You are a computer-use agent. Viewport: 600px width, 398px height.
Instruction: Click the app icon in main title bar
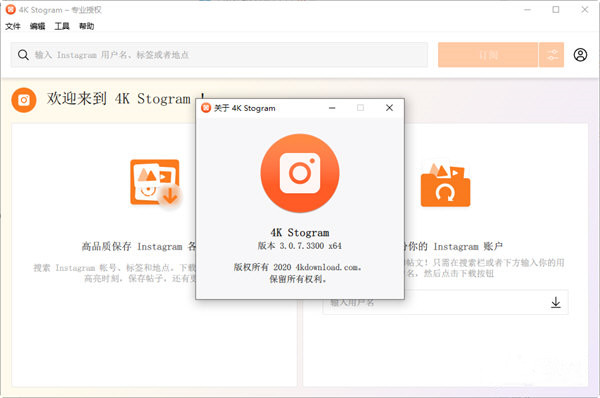point(11,10)
